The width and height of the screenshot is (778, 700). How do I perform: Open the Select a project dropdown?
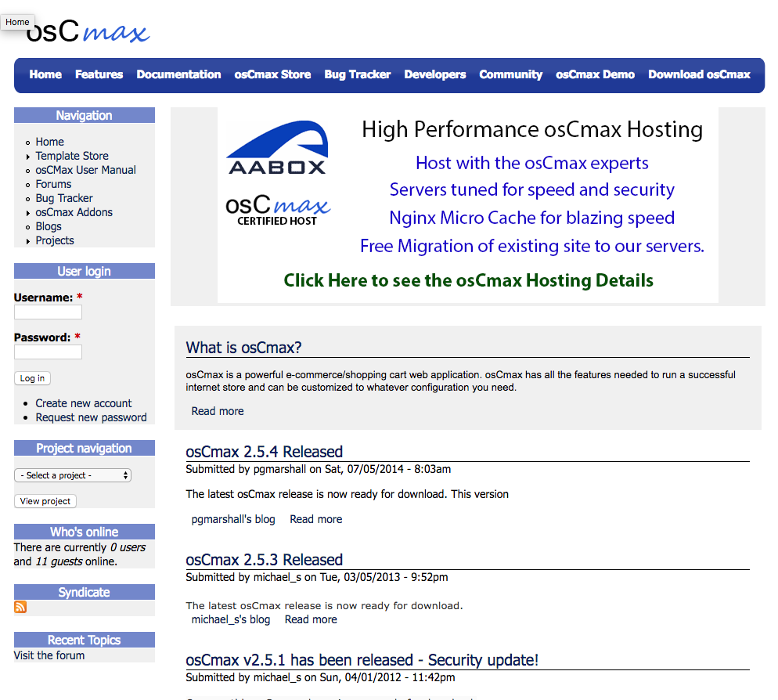pos(73,475)
